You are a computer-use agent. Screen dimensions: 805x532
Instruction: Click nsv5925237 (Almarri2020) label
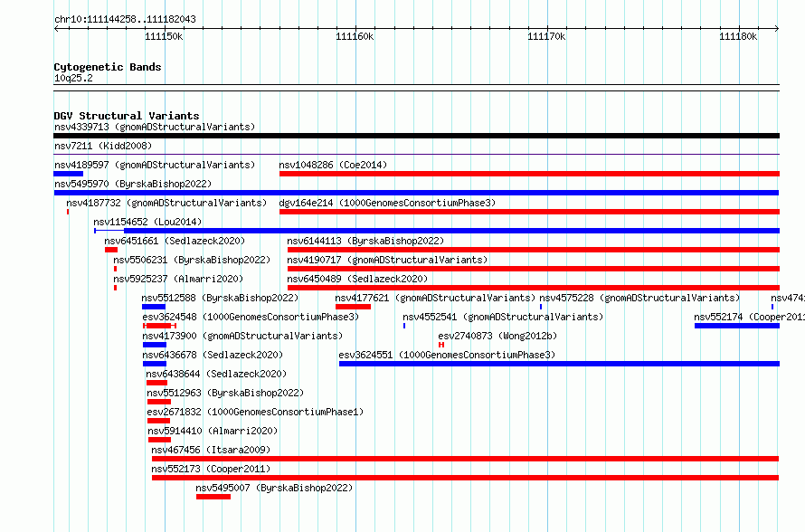click(x=178, y=279)
